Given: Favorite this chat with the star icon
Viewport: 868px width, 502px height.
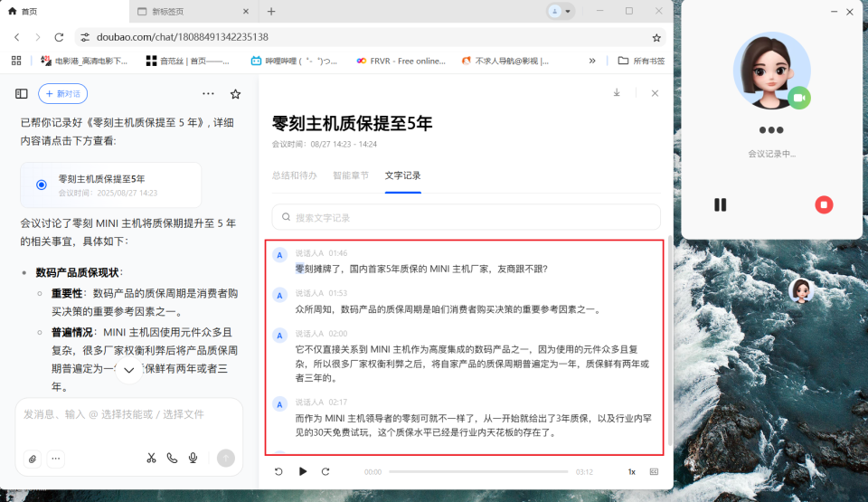Looking at the screenshot, I should [235, 94].
